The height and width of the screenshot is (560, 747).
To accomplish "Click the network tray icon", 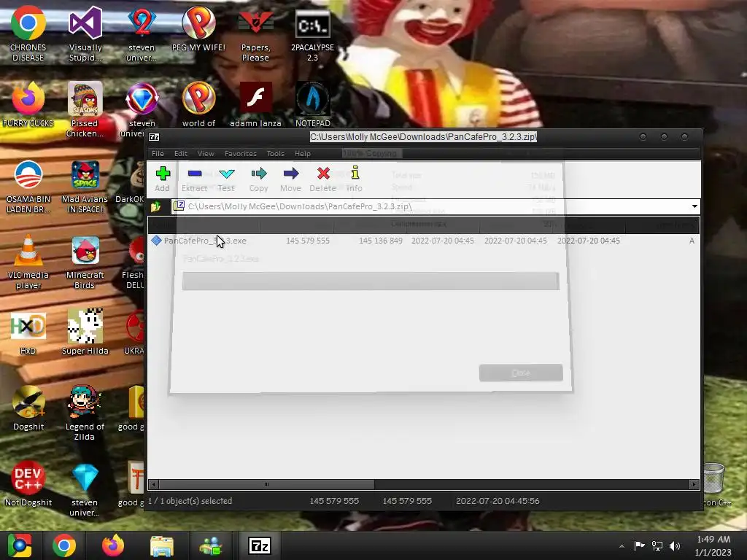I will 657,545.
